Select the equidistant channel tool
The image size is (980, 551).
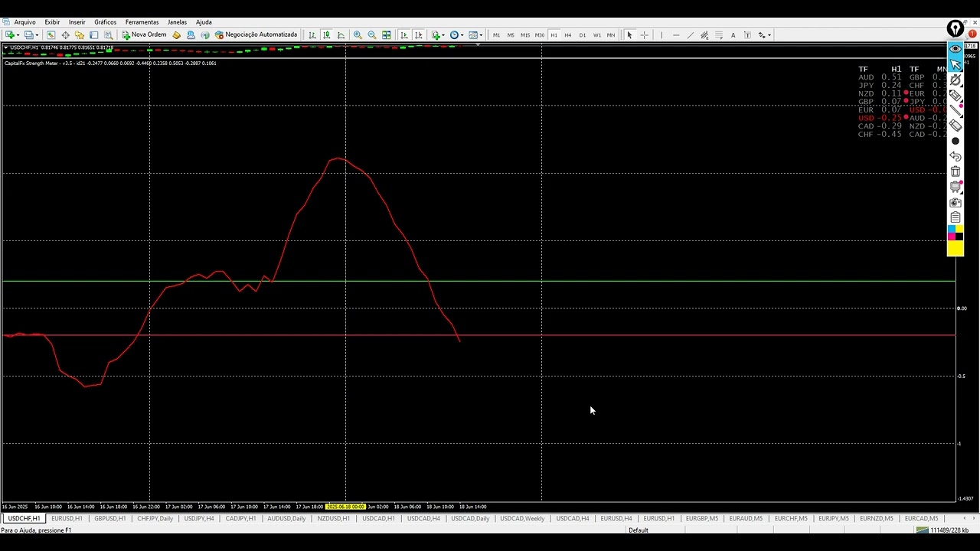click(704, 34)
